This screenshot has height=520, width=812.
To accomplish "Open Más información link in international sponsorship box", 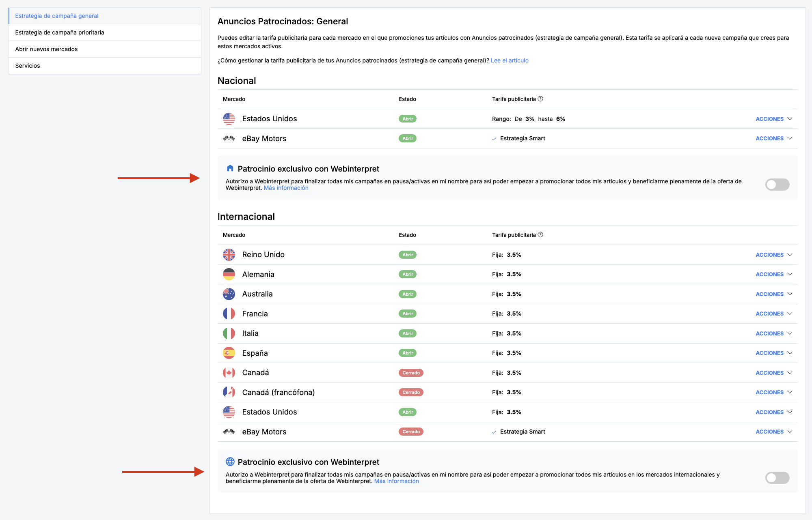I will [396, 481].
